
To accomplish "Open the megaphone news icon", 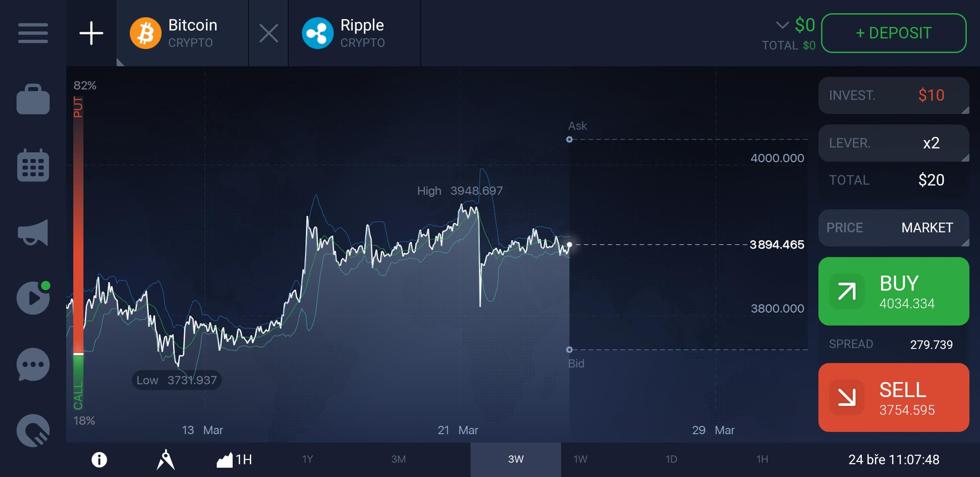I will click(x=33, y=232).
